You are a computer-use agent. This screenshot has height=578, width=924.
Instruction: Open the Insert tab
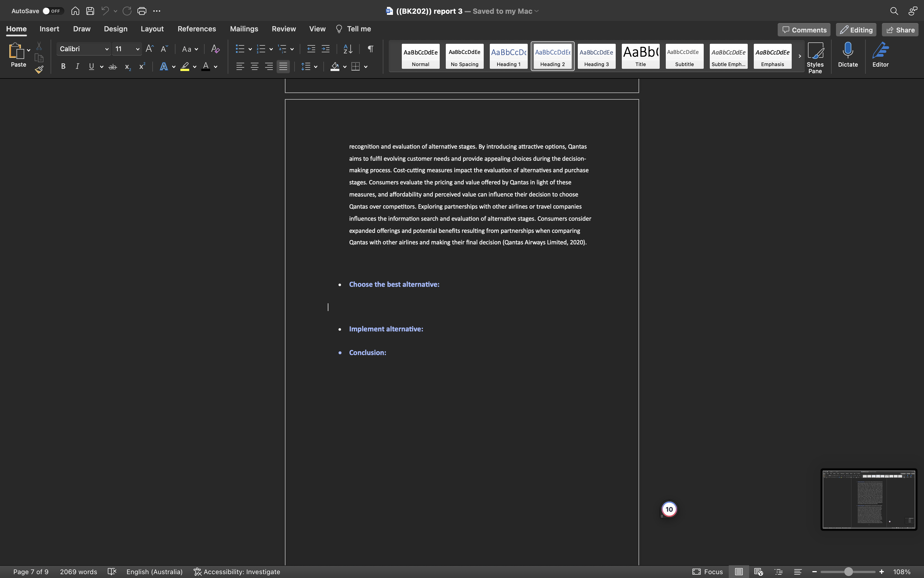click(x=49, y=29)
